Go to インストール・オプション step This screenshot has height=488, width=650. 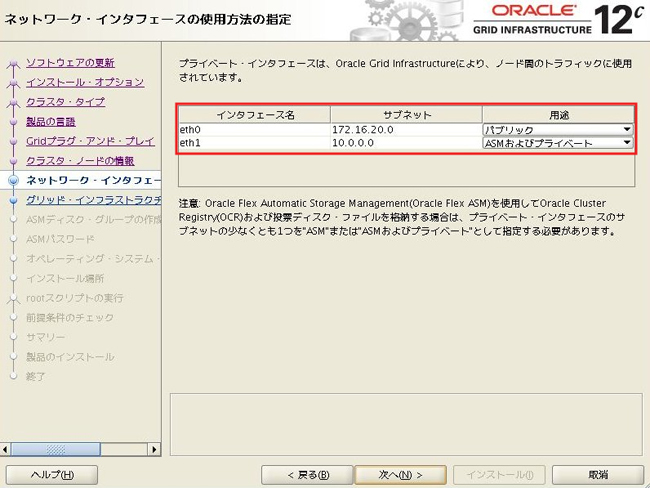pos(85,83)
